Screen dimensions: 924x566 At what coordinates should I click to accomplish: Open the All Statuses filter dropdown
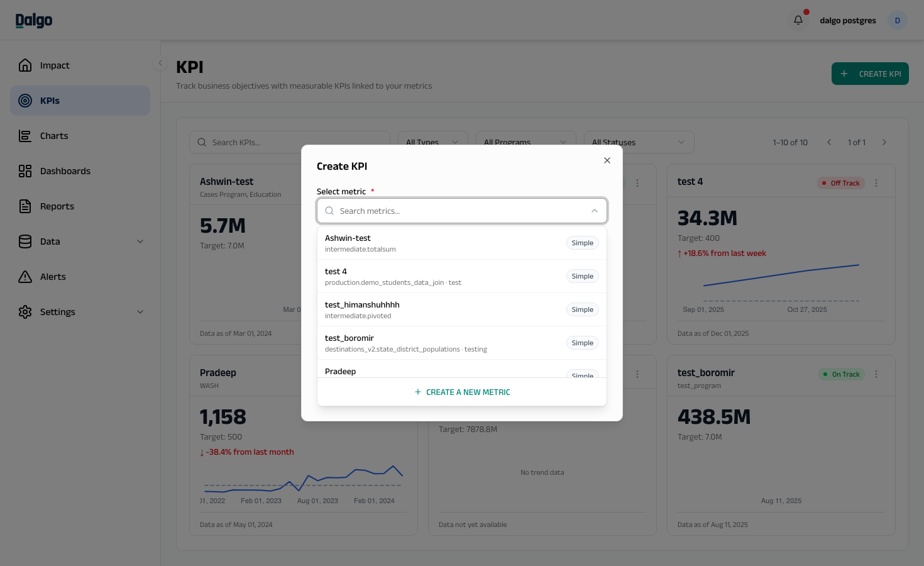(639, 142)
